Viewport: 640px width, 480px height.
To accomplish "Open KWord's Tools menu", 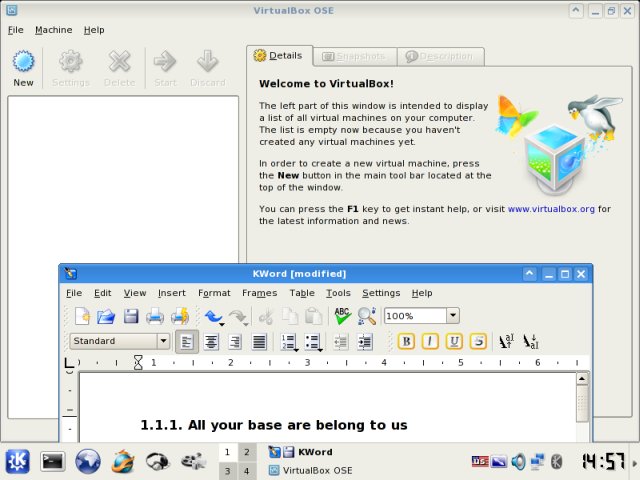I will click(338, 293).
